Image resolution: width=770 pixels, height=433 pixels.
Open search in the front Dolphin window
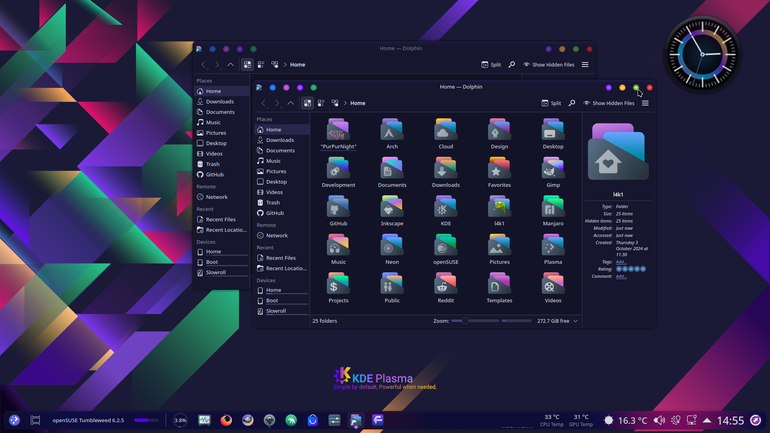pyautogui.click(x=572, y=103)
